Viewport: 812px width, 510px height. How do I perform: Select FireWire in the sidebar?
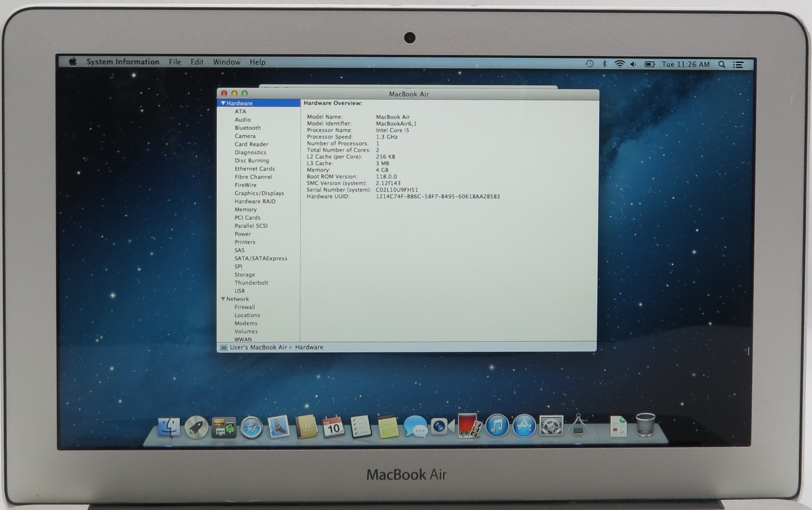click(x=246, y=185)
